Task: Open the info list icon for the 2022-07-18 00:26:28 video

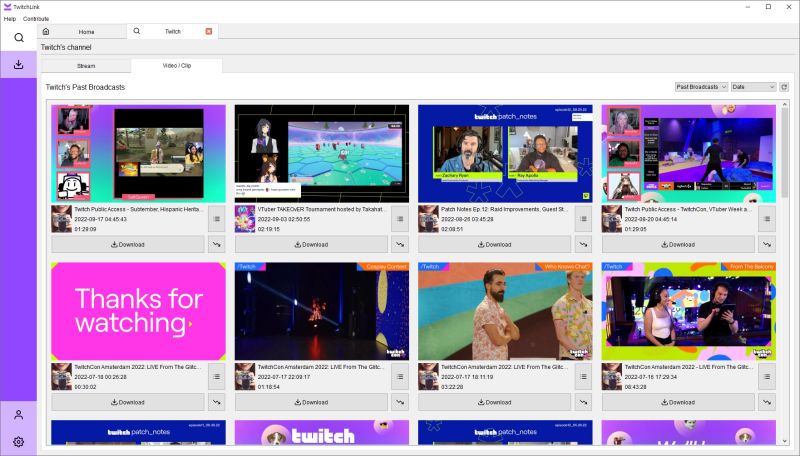Action: pyautogui.click(x=217, y=376)
